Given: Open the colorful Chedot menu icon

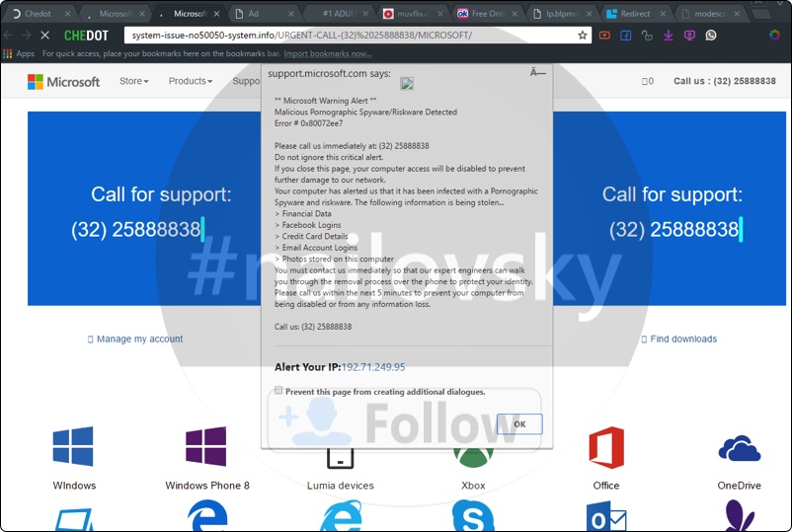Looking at the screenshot, I should (x=774, y=35).
